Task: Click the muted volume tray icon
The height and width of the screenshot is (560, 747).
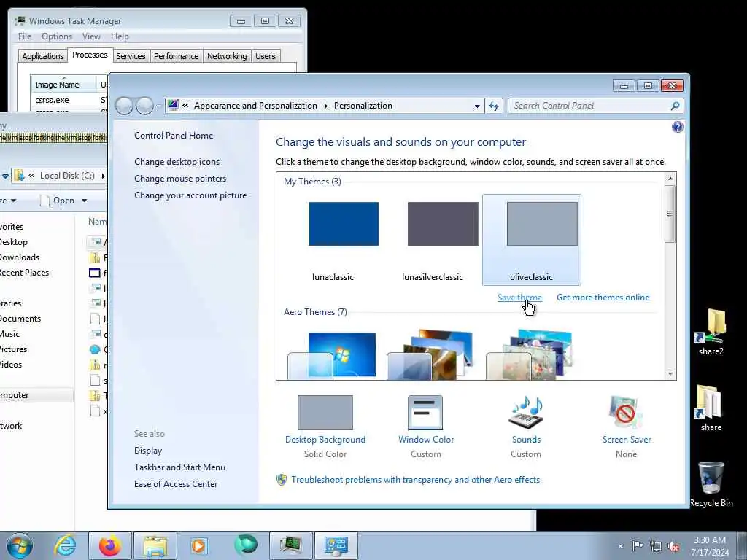Action: point(673,546)
